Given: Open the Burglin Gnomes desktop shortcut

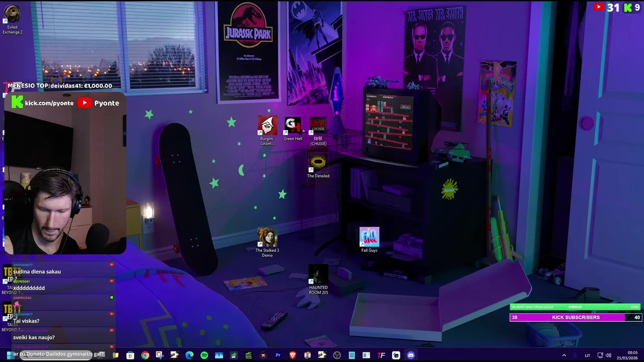Looking at the screenshot, I should (267, 131).
